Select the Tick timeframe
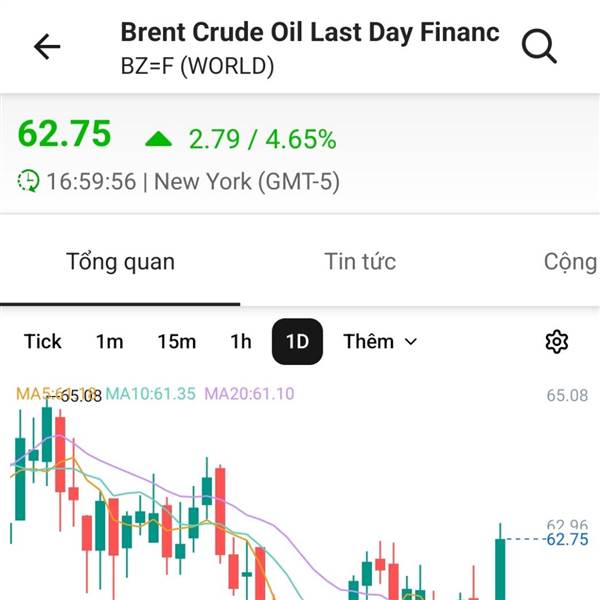The height and width of the screenshot is (600, 600). pos(43,342)
